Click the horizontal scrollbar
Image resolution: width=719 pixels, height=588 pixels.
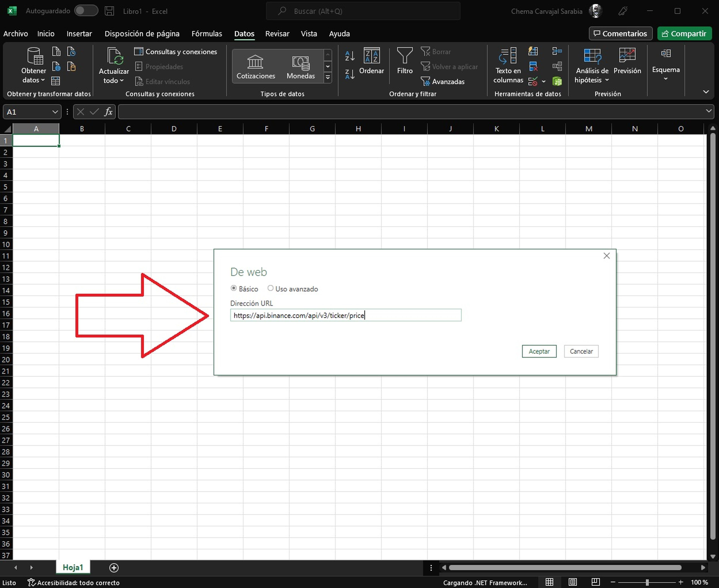point(565,567)
